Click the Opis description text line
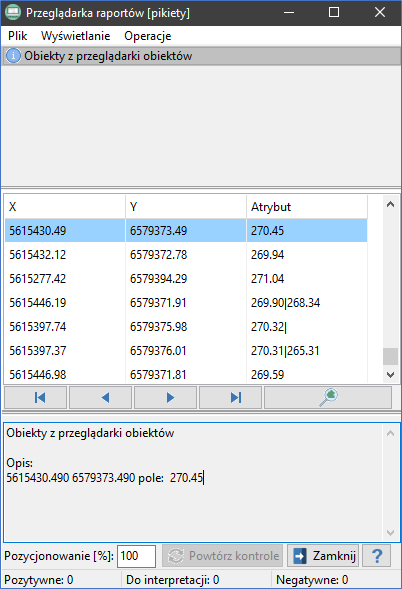Screen dimensions: 402x589 105,478
